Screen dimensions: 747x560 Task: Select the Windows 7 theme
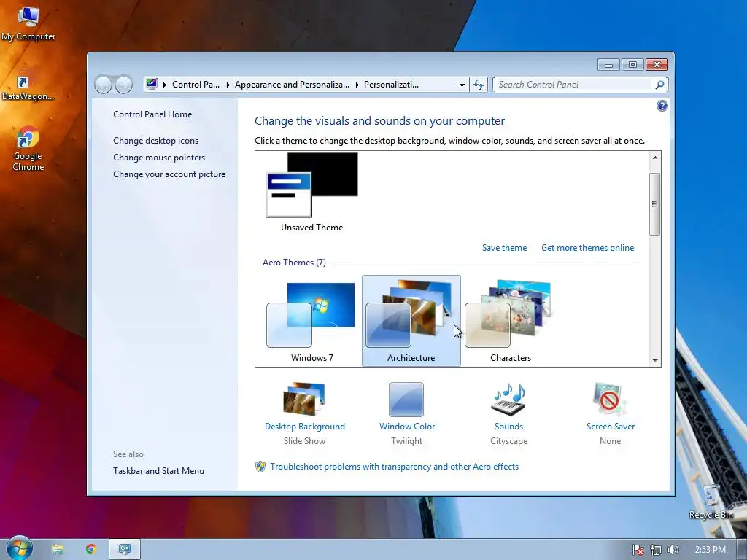(311, 322)
